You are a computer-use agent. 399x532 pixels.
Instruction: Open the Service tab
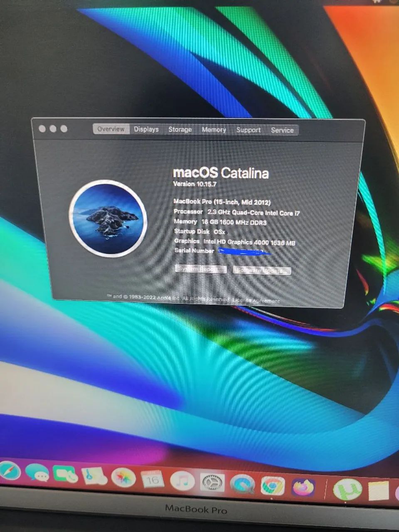click(282, 131)
